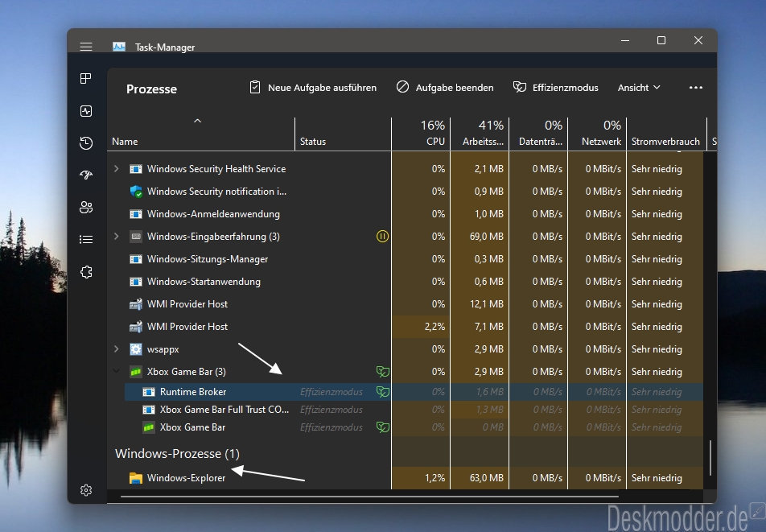766x532 pixels.
Task: Click the shield icon of Windows Security notification
Action: pyautogui.click(x=136, y=192)
